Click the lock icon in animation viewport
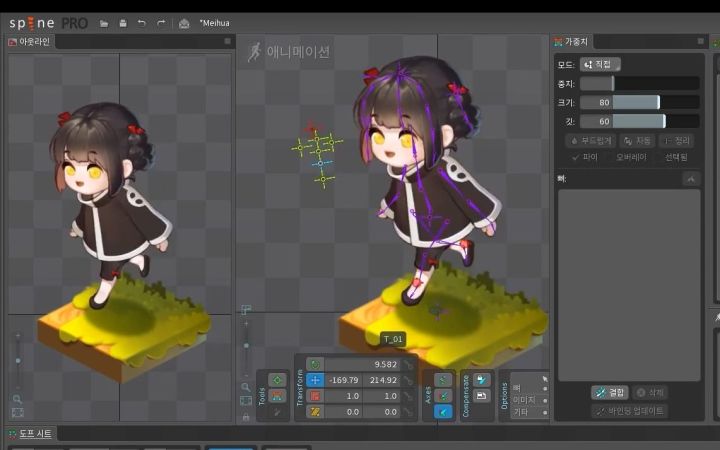The width and height of the screenshot is (720, 450). 246,416
